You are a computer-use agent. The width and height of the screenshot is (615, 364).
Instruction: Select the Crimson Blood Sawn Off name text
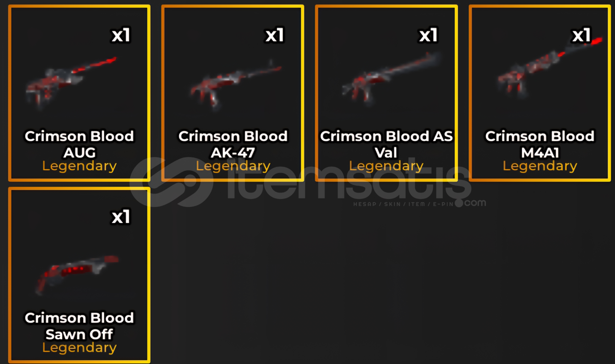tap(80, 326)
